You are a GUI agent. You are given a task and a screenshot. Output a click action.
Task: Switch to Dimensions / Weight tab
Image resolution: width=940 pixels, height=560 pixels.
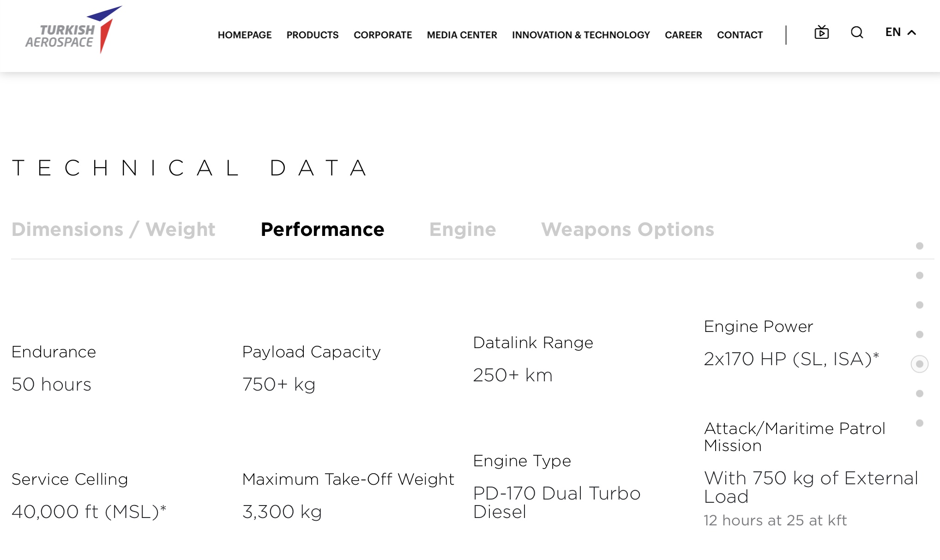click(113, 229)
